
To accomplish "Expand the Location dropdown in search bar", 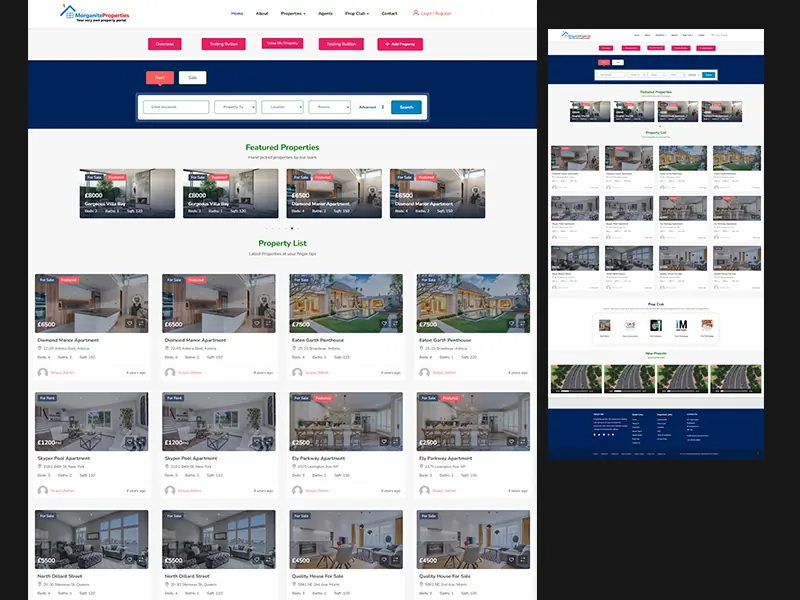I will pyautogui.click(x=283, y=107).
